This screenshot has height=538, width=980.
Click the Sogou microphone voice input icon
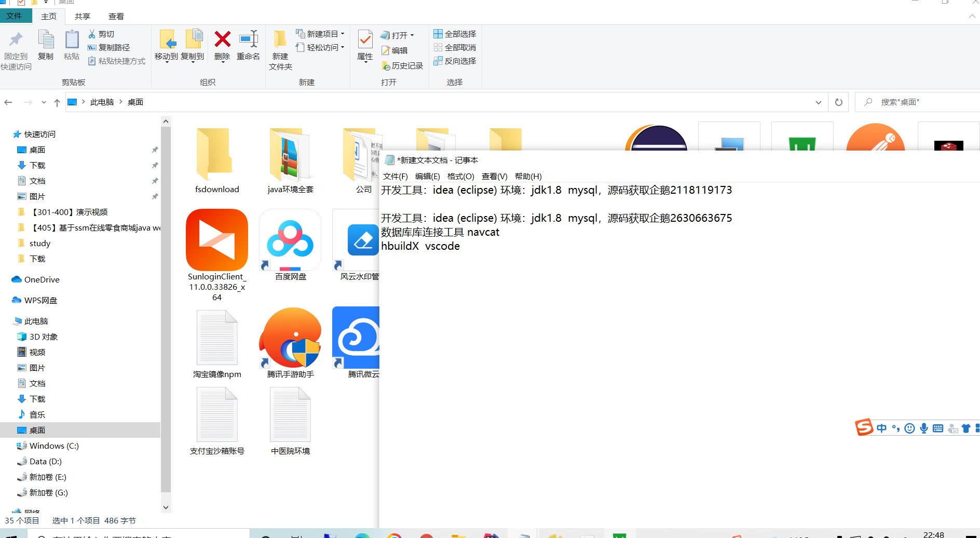point(924,428)
